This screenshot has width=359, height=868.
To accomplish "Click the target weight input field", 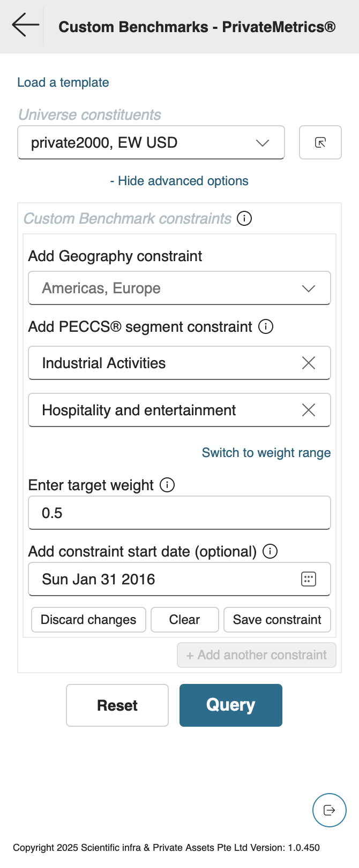I will click(179, 513).
